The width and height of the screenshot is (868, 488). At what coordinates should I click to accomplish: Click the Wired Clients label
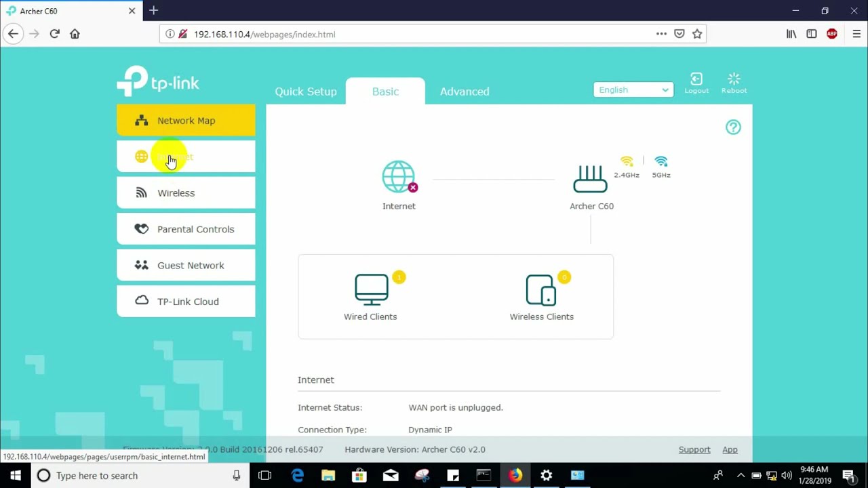point(370,317)
